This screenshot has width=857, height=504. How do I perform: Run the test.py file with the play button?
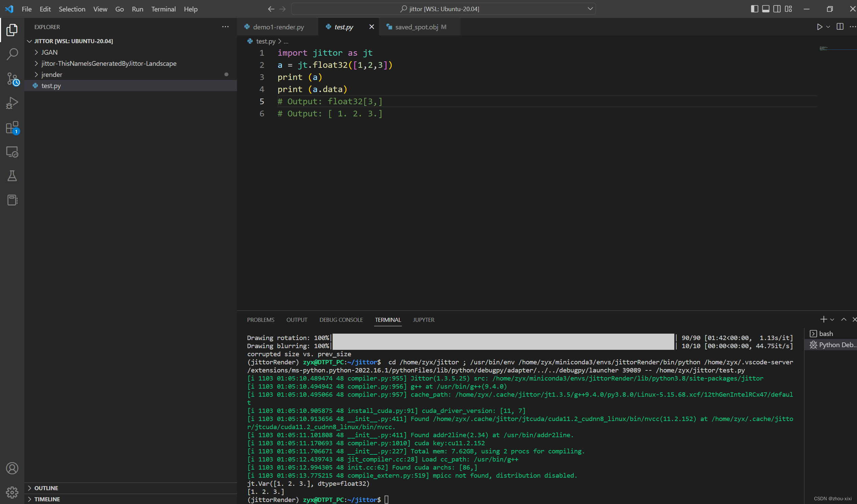point(820,27)
